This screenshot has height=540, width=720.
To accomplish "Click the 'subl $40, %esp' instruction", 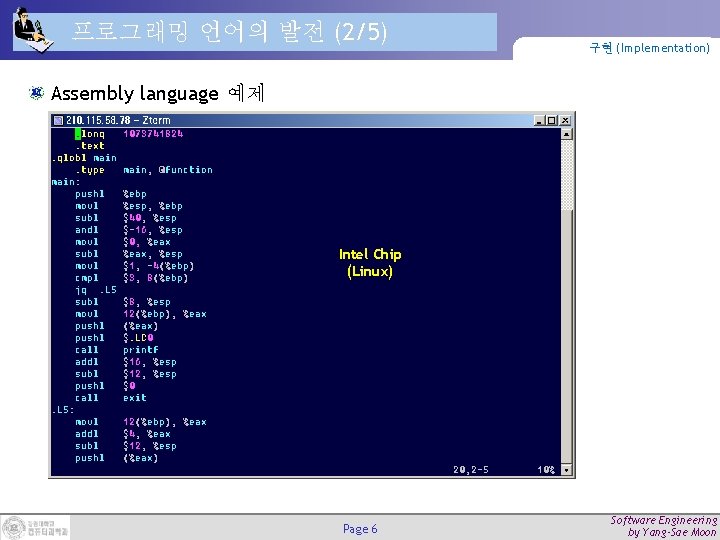I will click(x=126, y=218).
